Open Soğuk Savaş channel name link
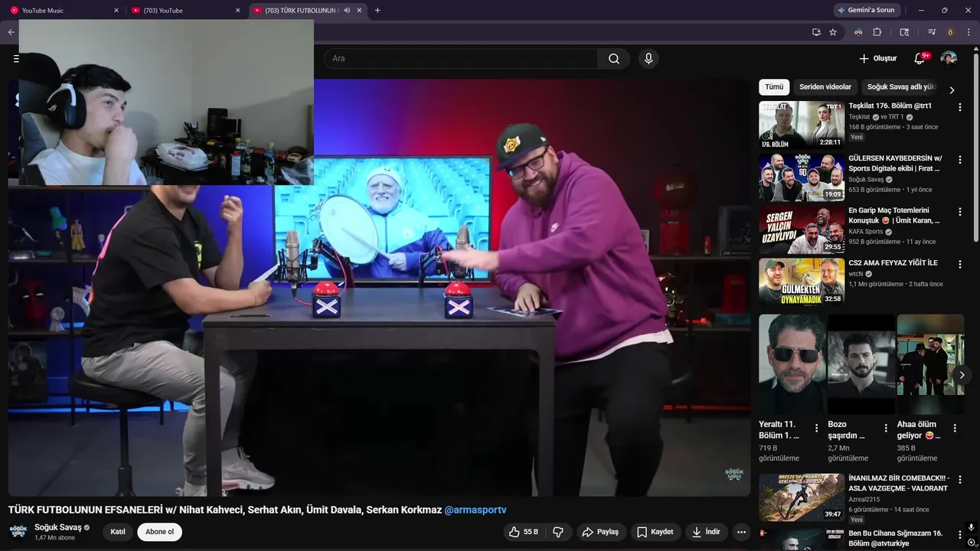Viewport: 980px width, 551px height. 58,527
